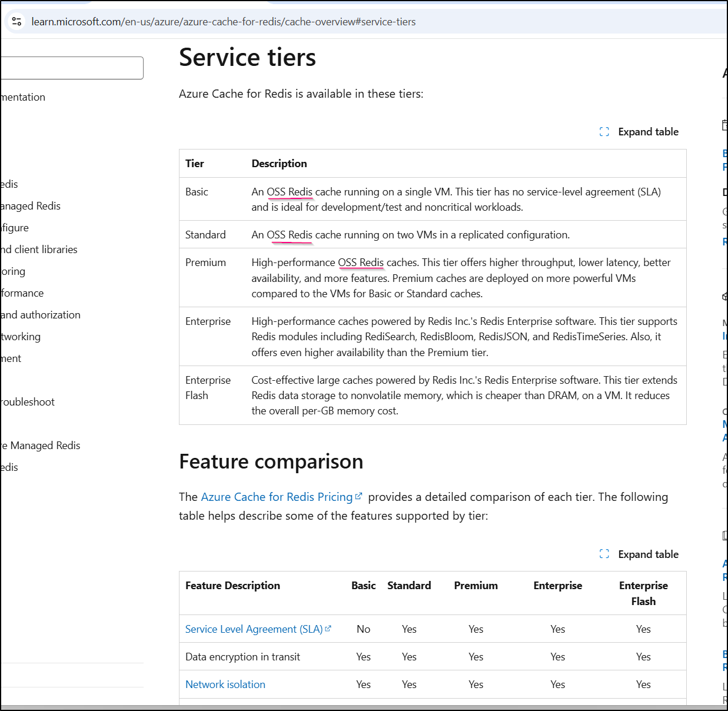Click "Yes" under Basic for Data encryption in transit
The image size is (728, 711).
364,657
